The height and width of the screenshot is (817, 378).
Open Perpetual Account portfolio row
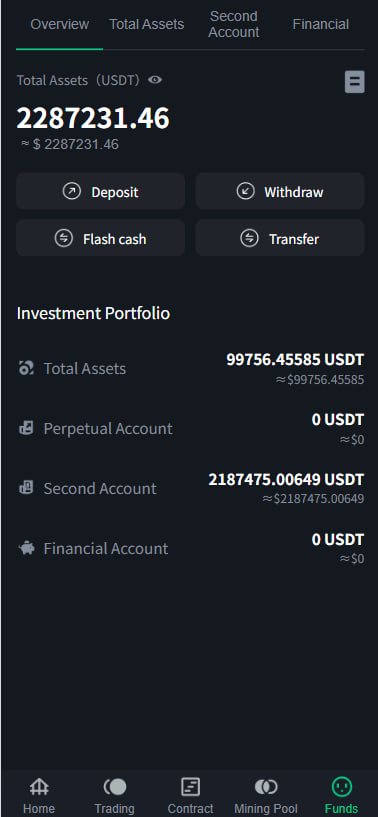190,429
